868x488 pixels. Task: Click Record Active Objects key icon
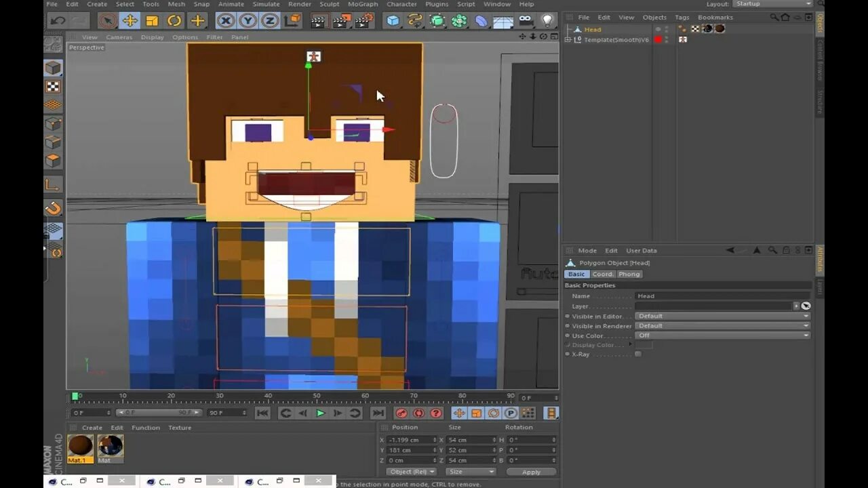[x=402, y=413]
